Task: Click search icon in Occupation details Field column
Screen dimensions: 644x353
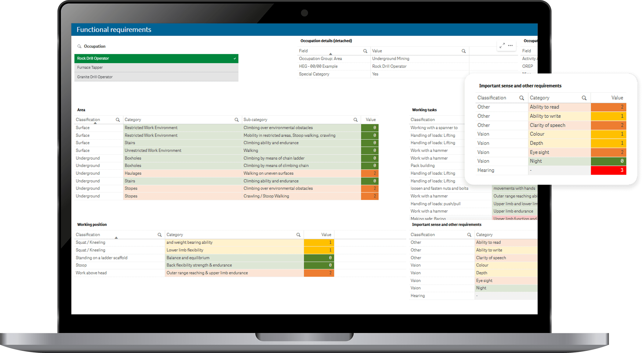Action: [x=365, y=51]
